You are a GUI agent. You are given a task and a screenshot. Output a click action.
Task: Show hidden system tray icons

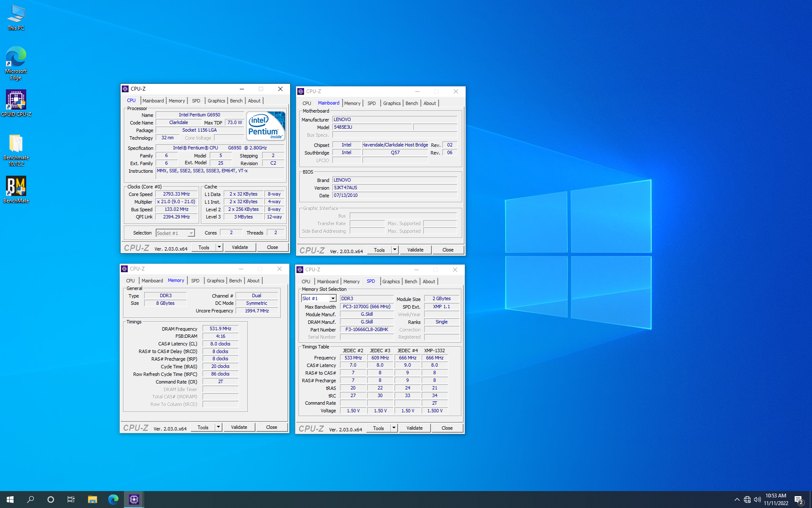(x=737, y=500)
